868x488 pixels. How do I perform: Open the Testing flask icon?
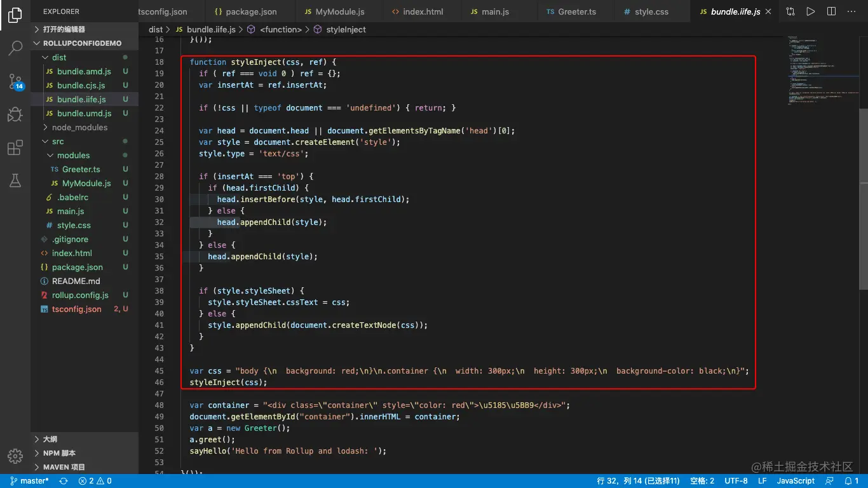pos(15,181)
